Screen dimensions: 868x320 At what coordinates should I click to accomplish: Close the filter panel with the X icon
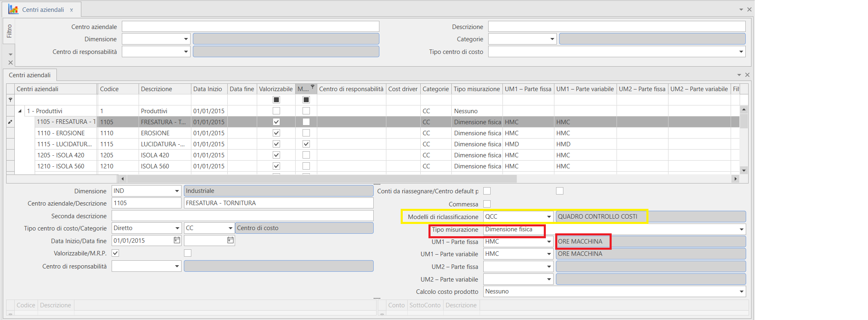click(11, 63)
